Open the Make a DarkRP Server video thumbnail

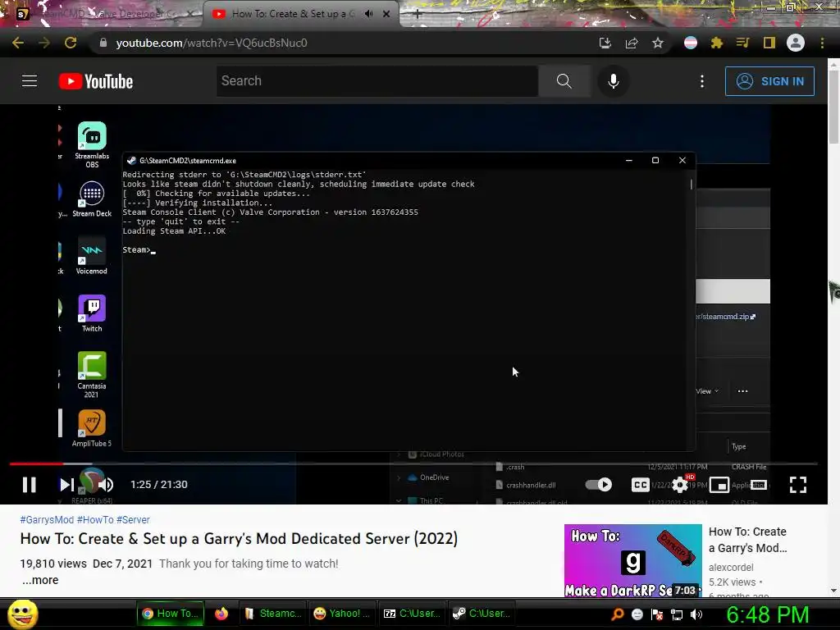(x=632, y=561)
